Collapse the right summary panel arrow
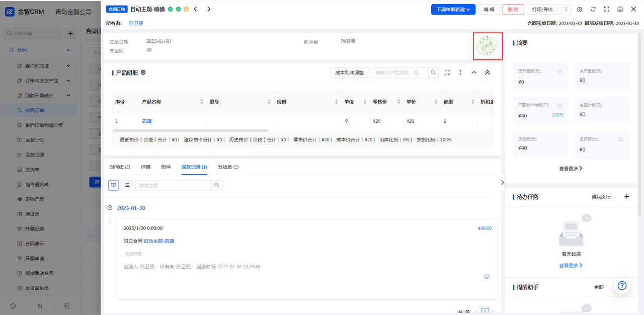The width and height of the screenshot is (644, 315). coord(503,183)
